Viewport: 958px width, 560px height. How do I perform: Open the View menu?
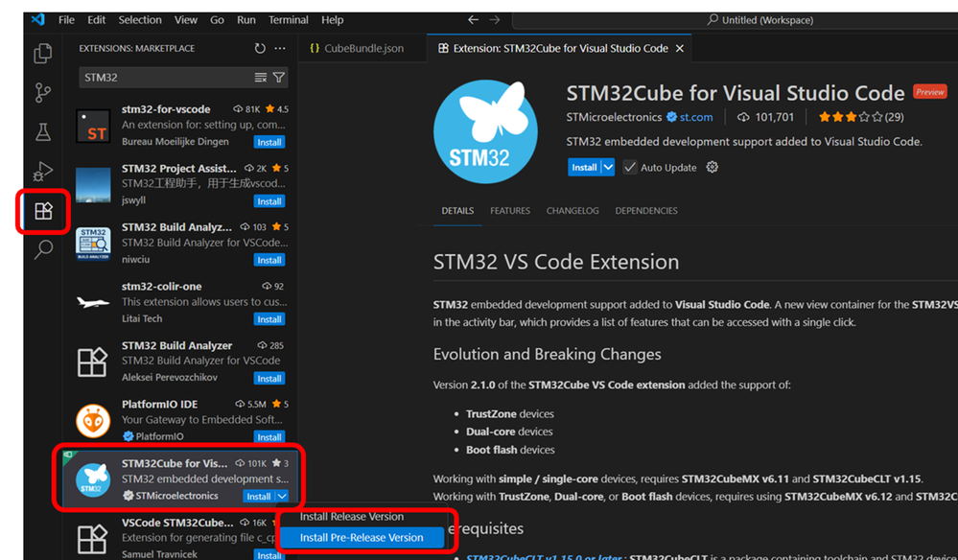pos(186,19)
